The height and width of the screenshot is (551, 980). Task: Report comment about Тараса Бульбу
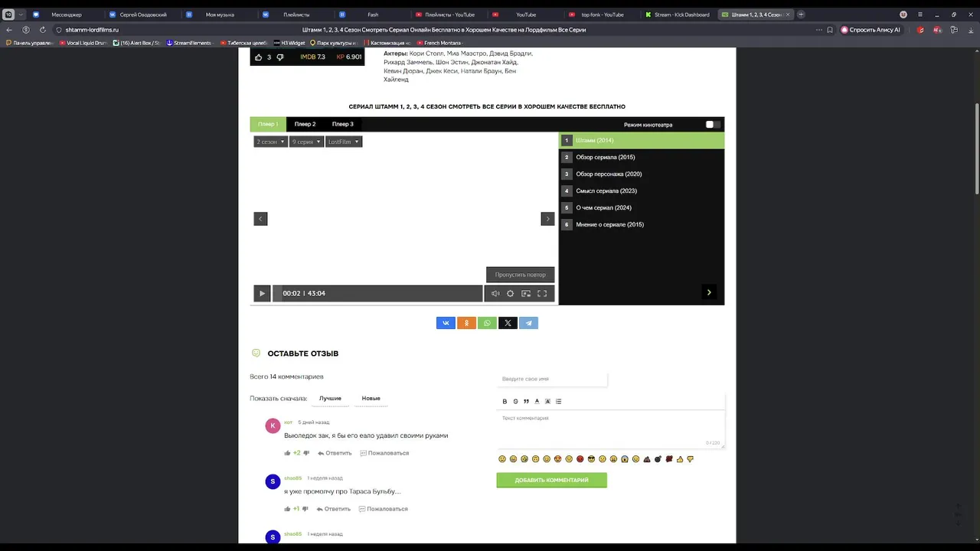coord(384,509)
